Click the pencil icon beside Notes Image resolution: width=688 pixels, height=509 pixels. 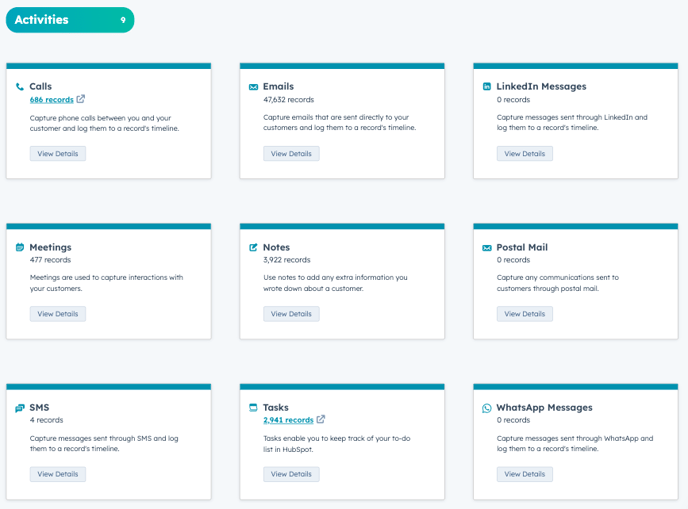(x=254, y=247)
